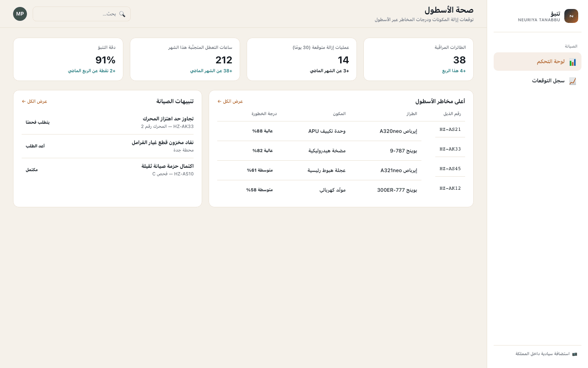Image resolution: width=588 pixels, height=368 pixels.
Task: Click the hosting icon in the sidebar footer
Action: (x=575, y=354)
